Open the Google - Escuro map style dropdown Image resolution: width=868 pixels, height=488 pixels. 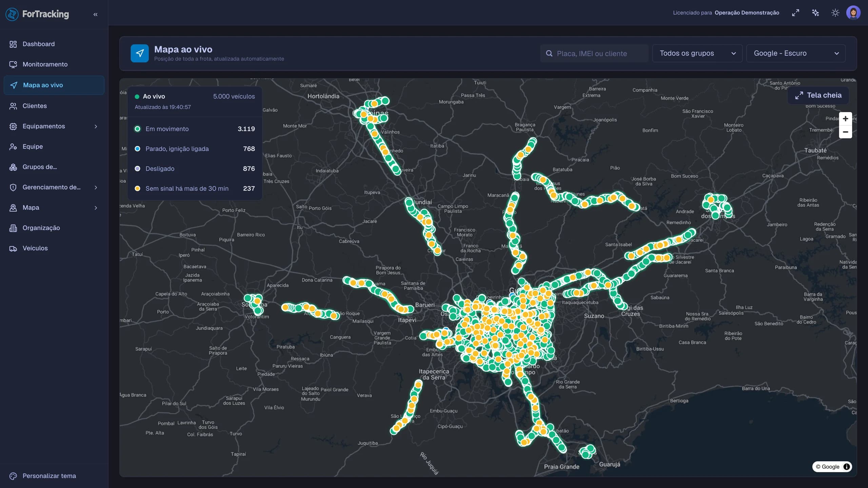pos(796,53)
